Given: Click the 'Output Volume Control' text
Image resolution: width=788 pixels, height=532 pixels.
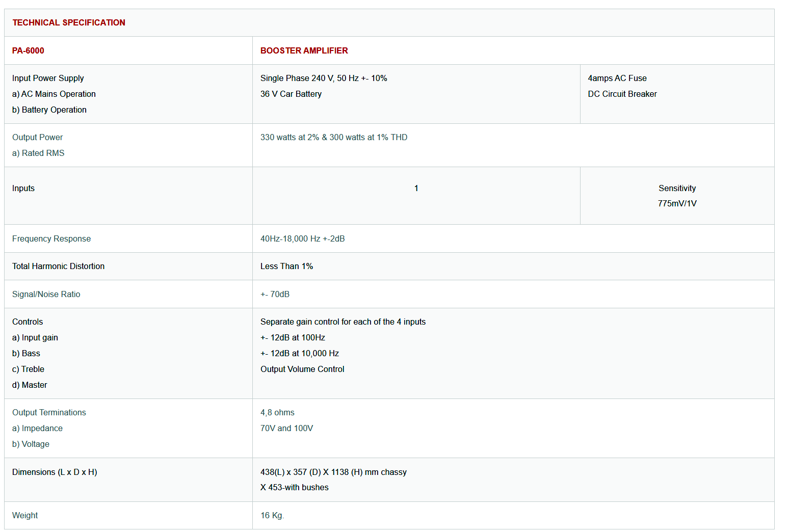Looking at the screenshot, I should click(x=302, y=369).
